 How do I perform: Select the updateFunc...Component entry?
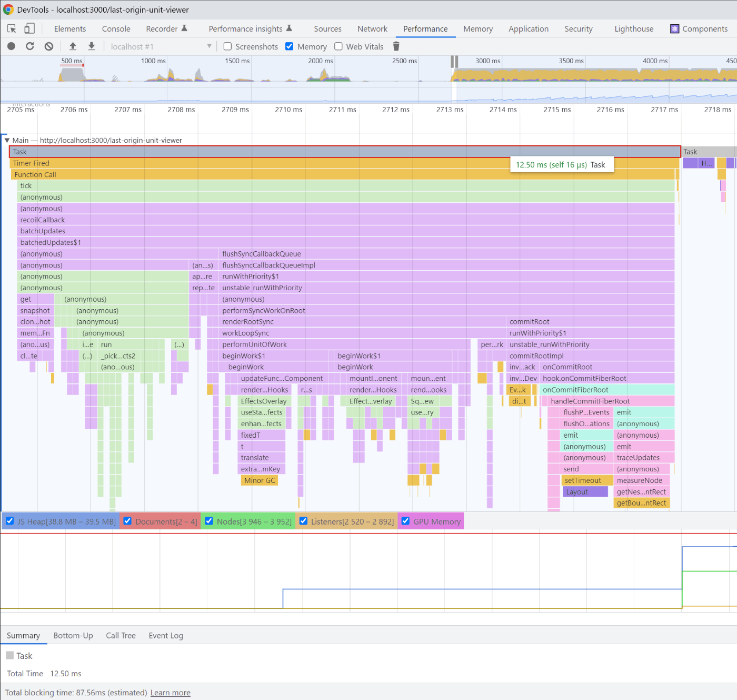coord(283,378)
